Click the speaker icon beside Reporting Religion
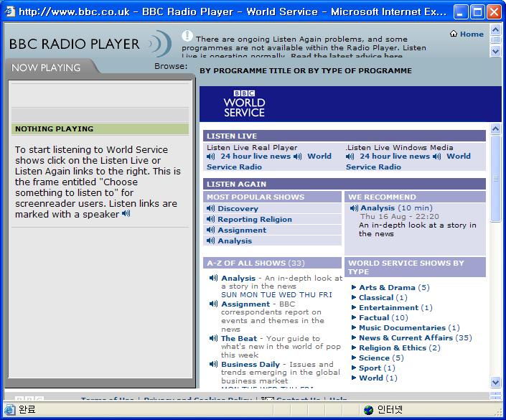506x420 pixels. click(210, 219)
